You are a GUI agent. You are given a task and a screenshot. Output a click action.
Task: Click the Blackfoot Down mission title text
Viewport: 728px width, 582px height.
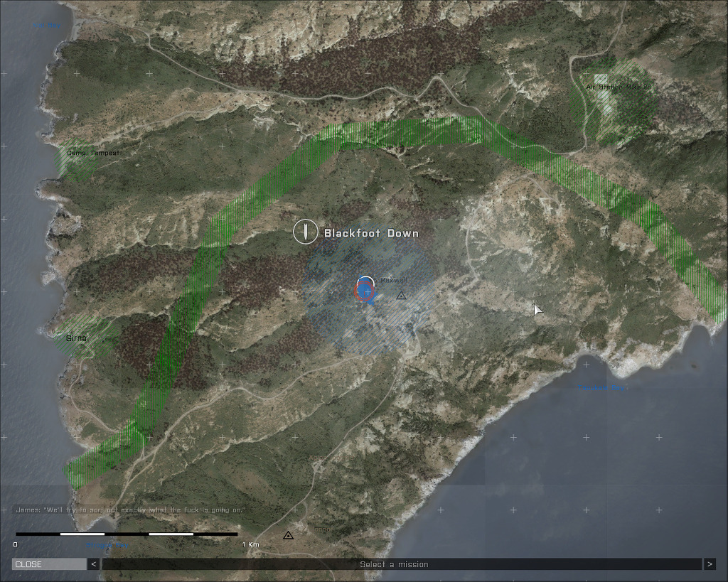(x=371, y=233)
